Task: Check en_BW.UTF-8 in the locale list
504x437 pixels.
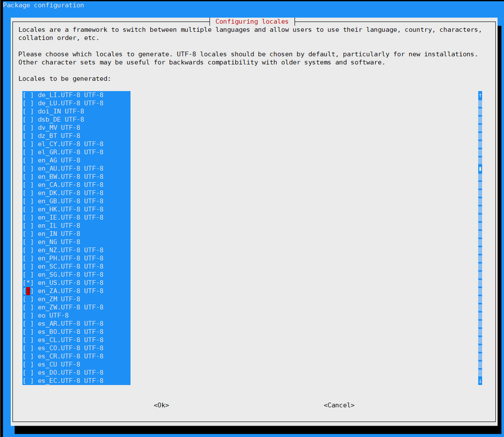Action: [x=28, y=176]
